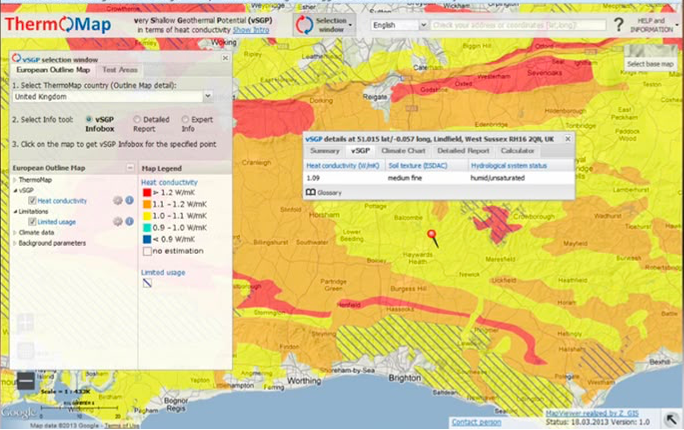Close the vSGP selection window
The width and height of the screenshot is (684, 430).
(225, 58)
